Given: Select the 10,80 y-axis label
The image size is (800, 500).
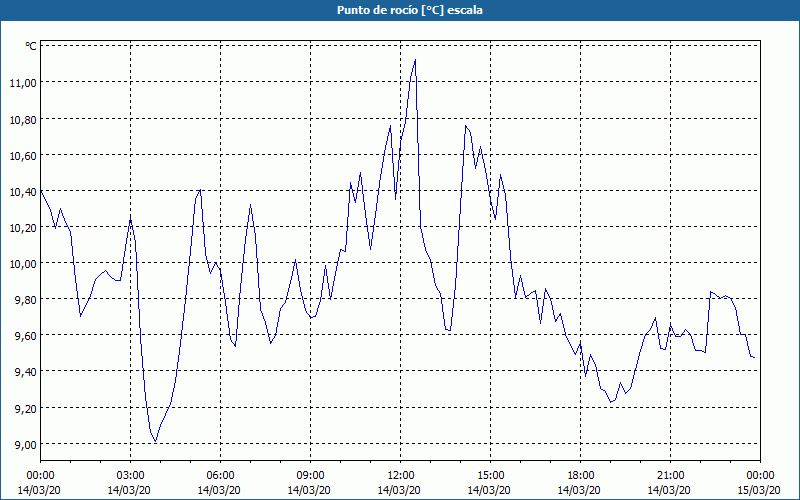Looking at the screenshot, I should 23,119.
